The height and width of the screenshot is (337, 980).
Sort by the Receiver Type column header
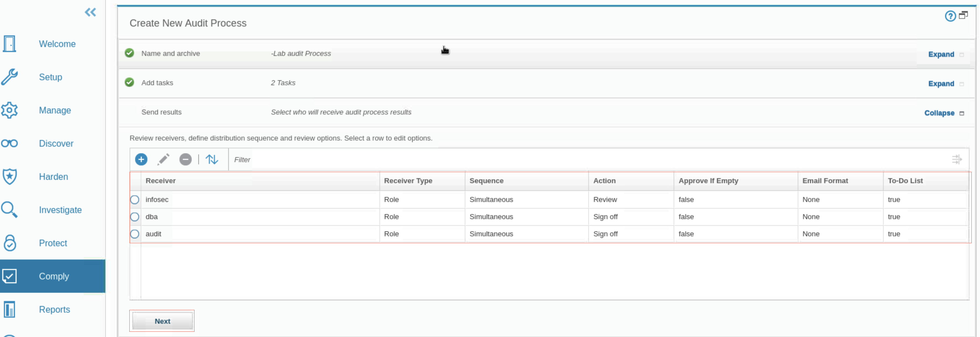point(408,181)
